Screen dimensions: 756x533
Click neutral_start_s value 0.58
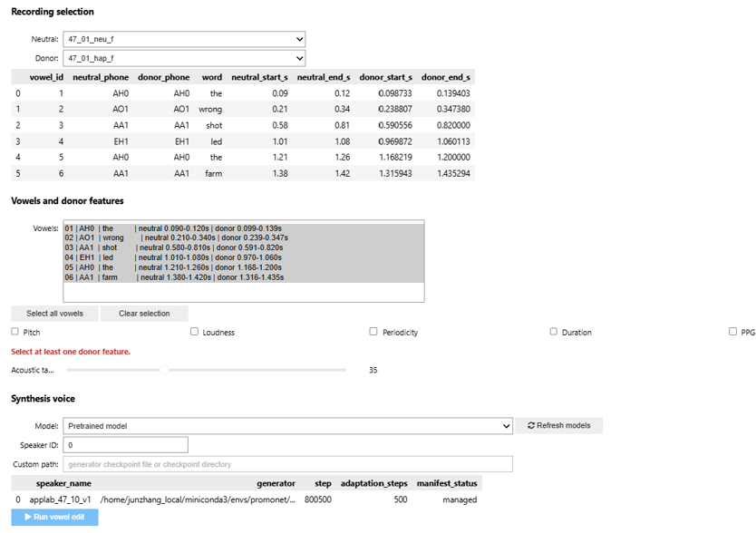coord(279,125)
